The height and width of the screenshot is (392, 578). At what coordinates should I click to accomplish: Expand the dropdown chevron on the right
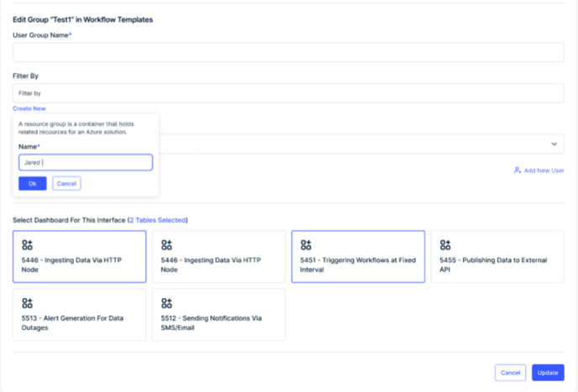(554, 144)
